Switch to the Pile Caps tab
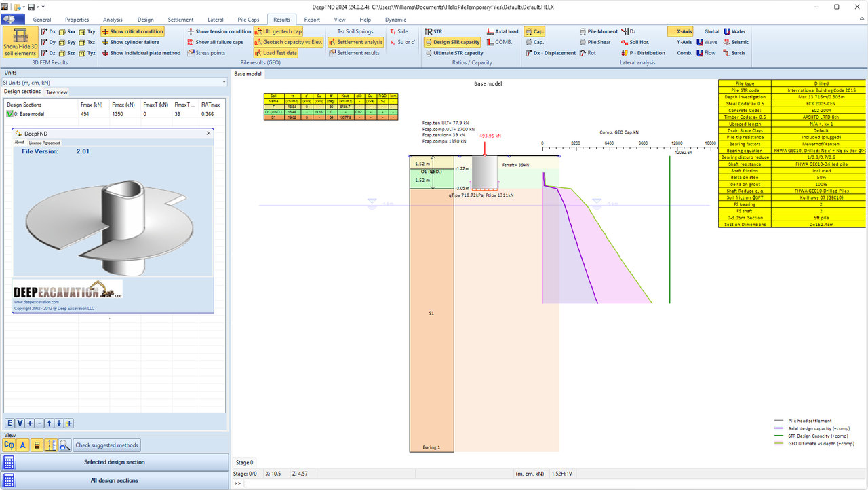This screenshot has width=868, height=490. pos(248,20)
